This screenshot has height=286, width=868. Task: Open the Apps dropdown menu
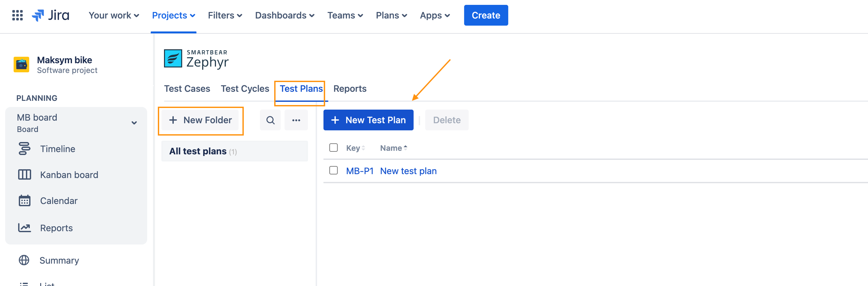tap(435, 16)
